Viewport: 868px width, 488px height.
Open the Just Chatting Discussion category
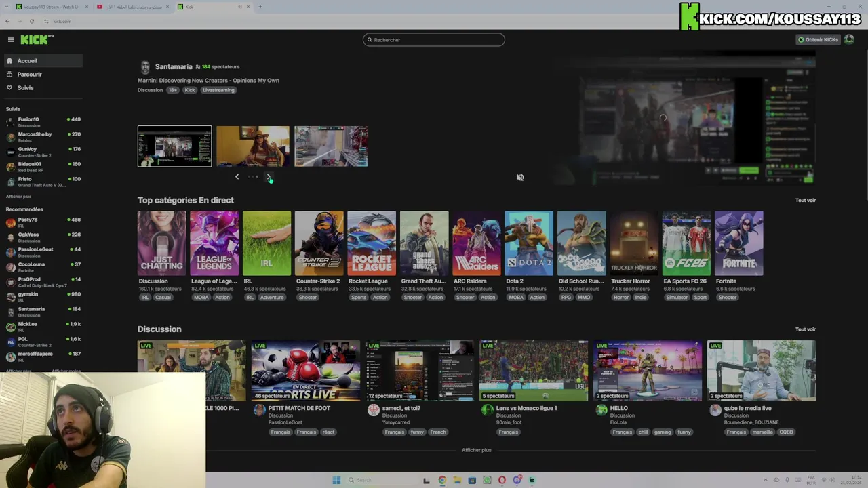coord(161,243)
